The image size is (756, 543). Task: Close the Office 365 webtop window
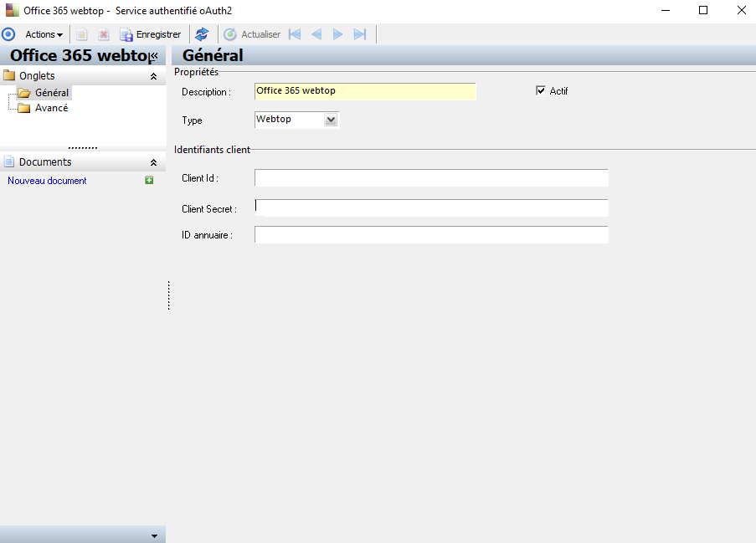coord(742,10)
